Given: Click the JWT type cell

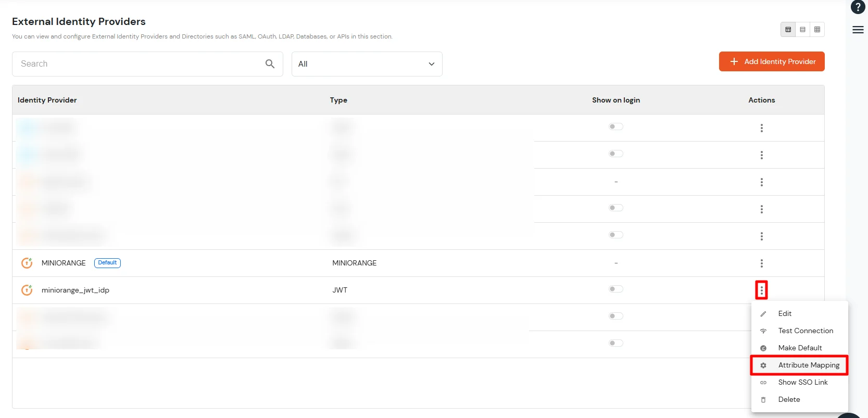Looking at the screenshot, I should click(x=340, y=290).
